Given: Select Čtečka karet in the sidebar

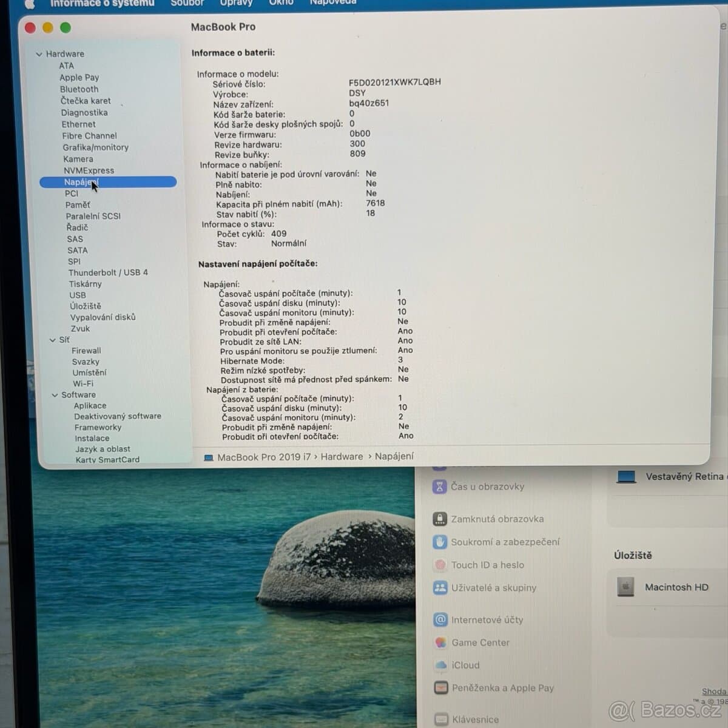Looking at the screenshot, I should click(x=86, y=101).
